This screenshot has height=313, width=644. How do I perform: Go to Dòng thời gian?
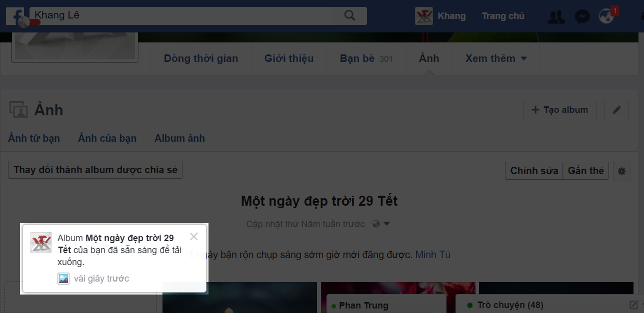[x=200, y=58]
